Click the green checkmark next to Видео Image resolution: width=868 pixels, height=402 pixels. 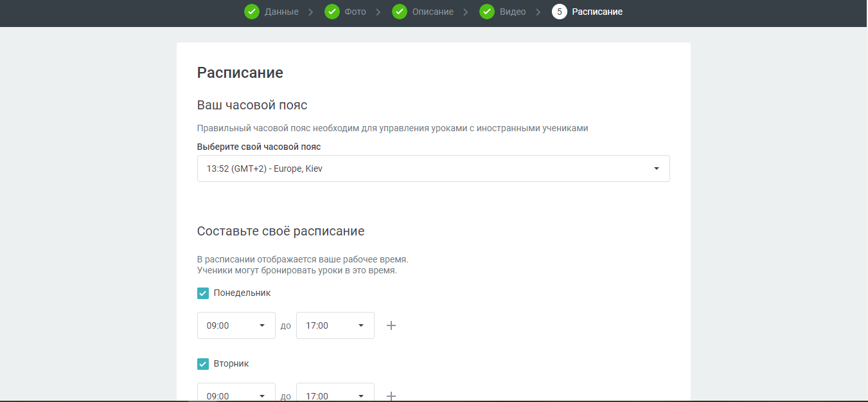click(487, 12)
